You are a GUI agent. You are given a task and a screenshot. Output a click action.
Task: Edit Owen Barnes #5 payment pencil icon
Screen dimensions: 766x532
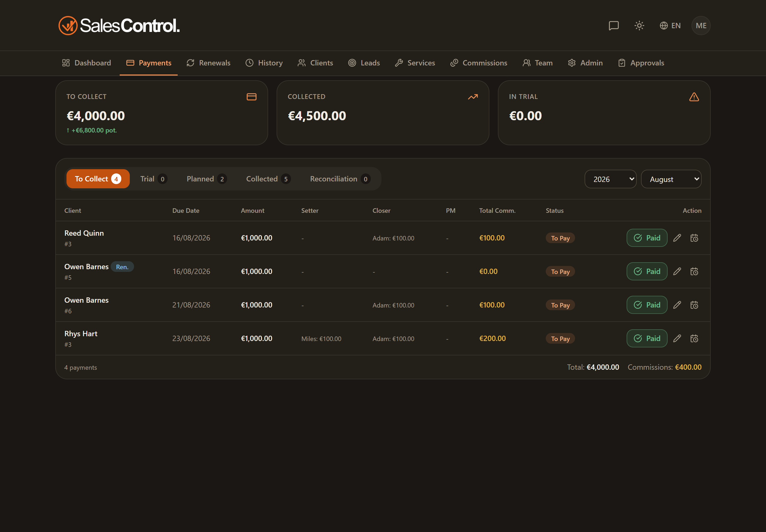[x=677, y=272]
